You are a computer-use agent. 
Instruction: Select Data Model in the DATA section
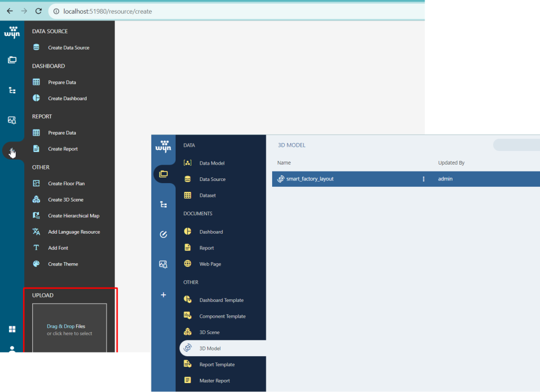pos(211,164)
